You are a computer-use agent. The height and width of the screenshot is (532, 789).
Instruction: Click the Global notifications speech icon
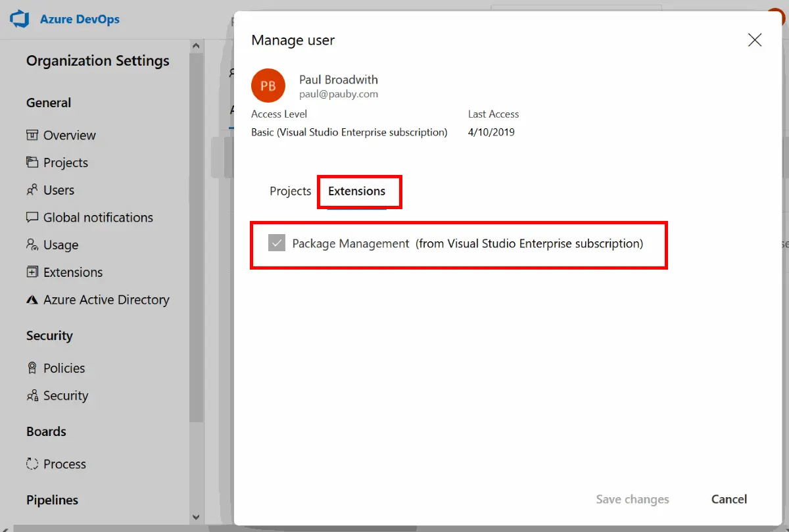(x=32, y=218)
